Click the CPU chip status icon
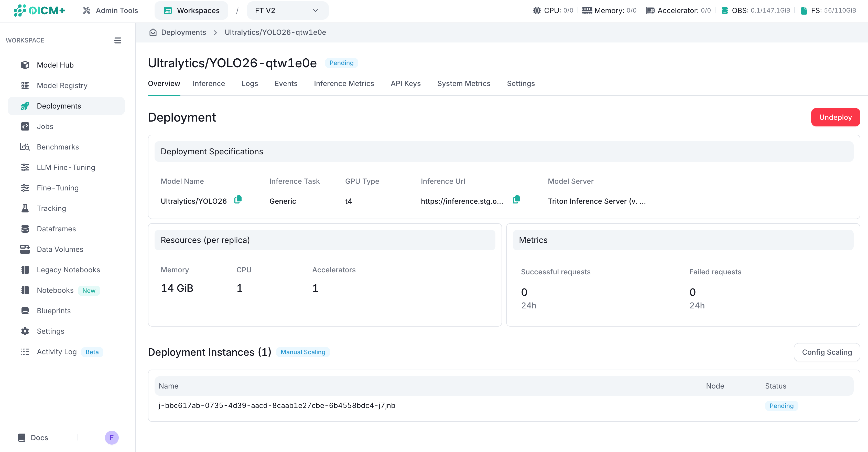 pos(537,10)
